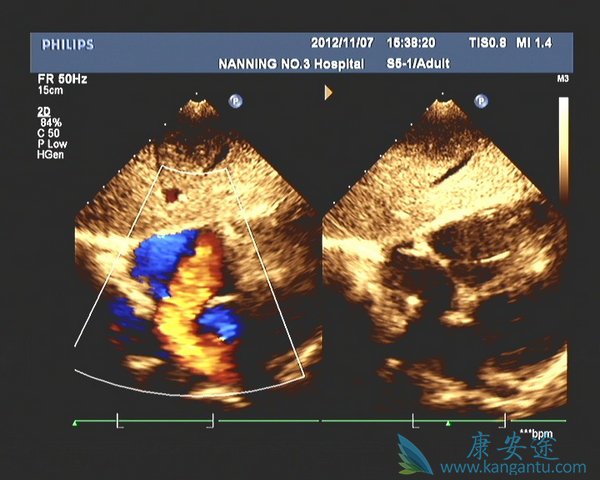Viewport: 600px width, 480px height.
Task: Click the bpm heart rate readout
Action: (x=540, y=435)
